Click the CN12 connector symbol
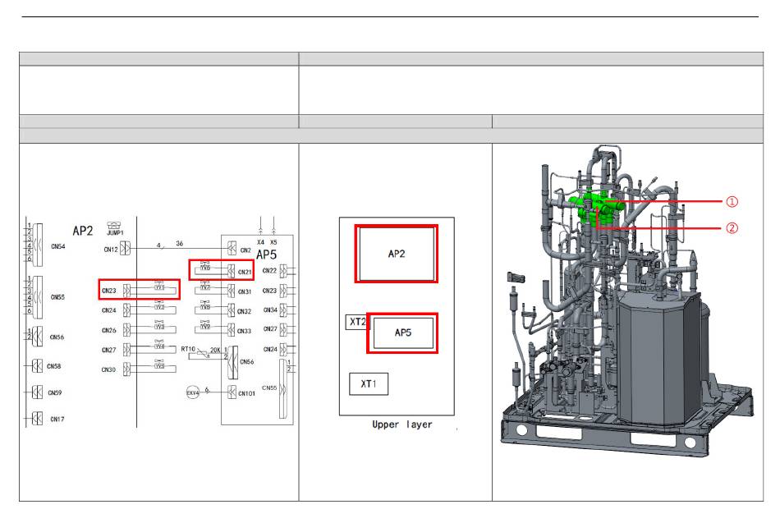The height and width of the screenshot is (532, 780). [x=126, y=248]
